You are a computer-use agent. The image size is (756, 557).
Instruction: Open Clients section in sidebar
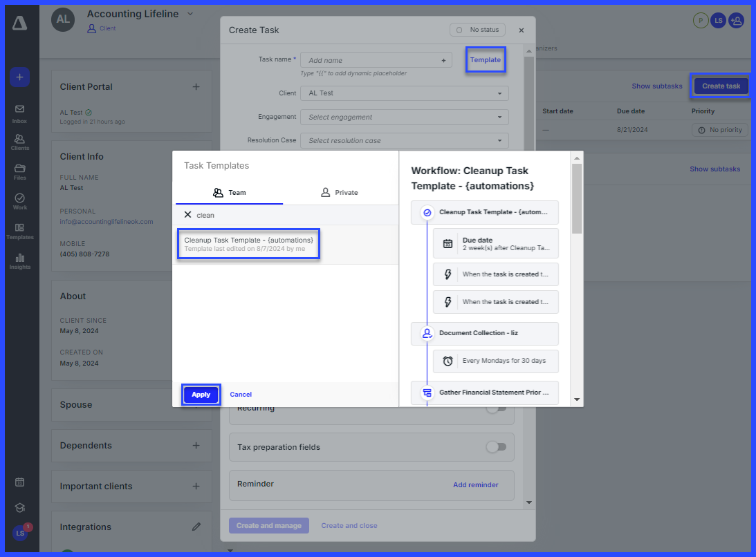[x=19, y=142]
